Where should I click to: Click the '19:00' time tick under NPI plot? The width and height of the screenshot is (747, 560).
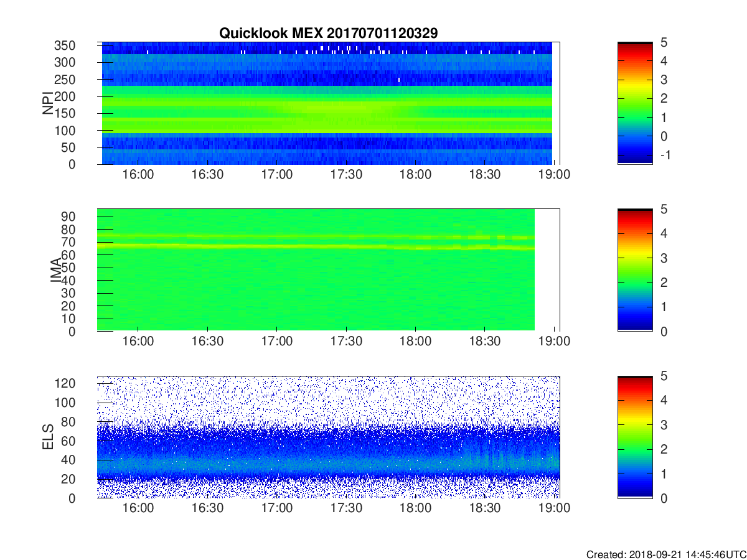tap(555, 174)
